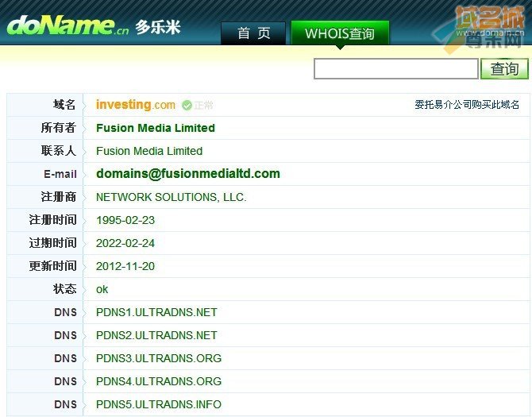This screenshot has height=417, width=532.
Task: Select PDNS4.ULTRADNS.ORG server entry
Action: tap(159, 381)
